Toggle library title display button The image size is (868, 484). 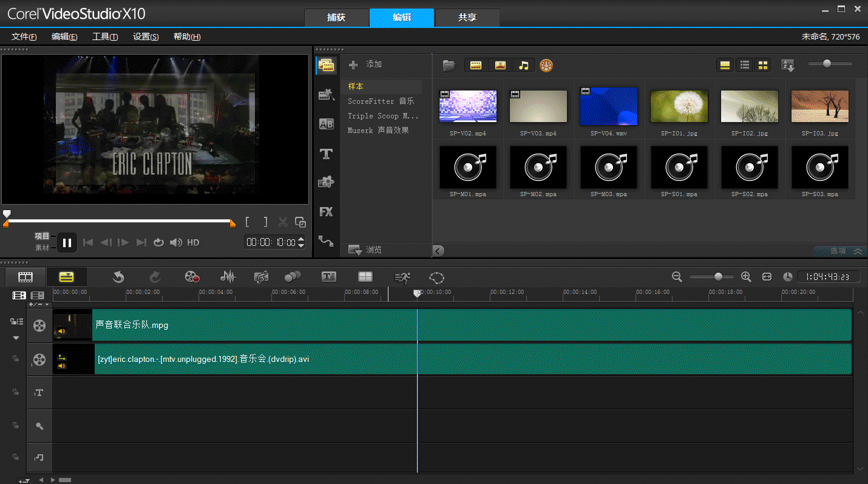tap(724, 65)
